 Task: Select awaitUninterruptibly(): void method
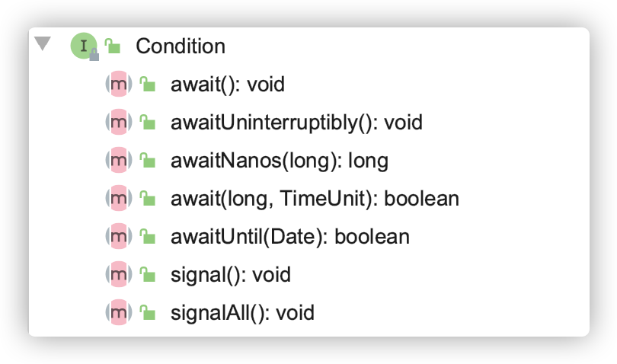pyautogui.click(x=296, y=123)
